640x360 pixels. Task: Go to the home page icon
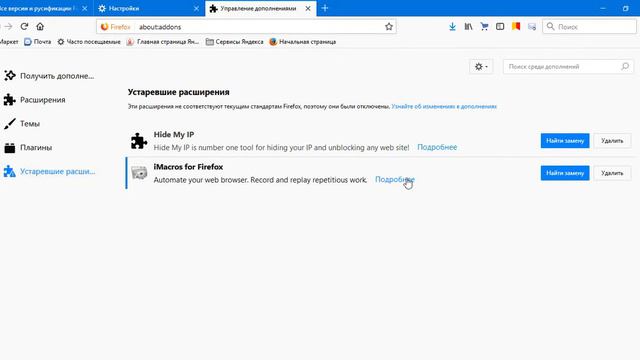[40, 27]
